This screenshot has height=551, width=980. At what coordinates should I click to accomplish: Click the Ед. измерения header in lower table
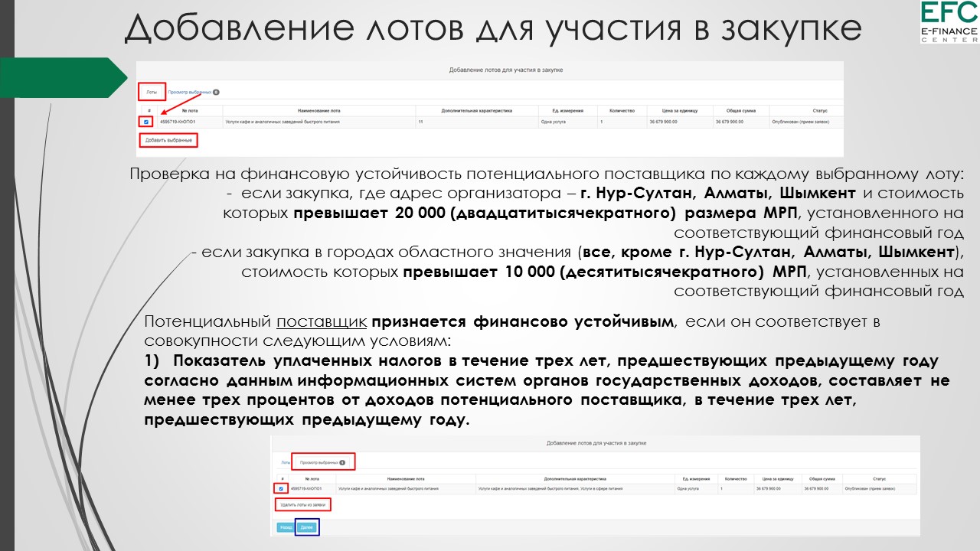tap(697, 478)
